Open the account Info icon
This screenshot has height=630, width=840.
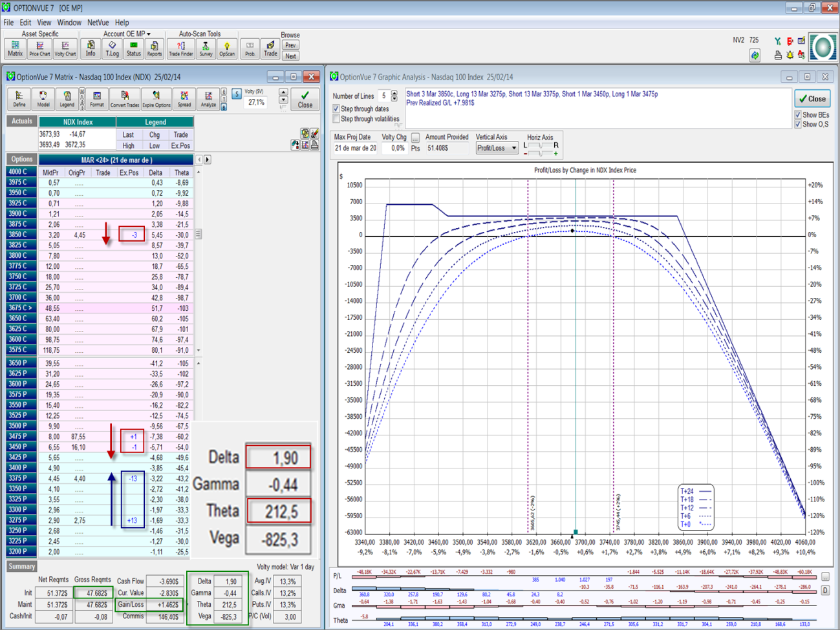click(91, 48)
